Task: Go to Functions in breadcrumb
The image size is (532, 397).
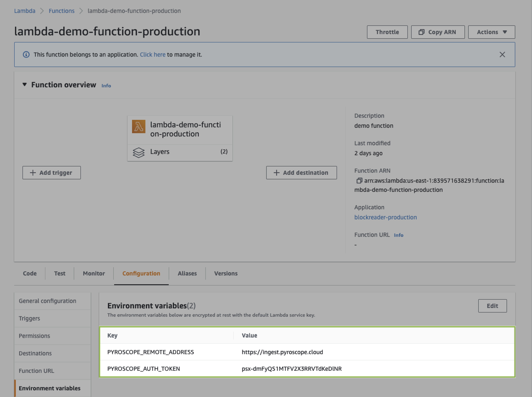Action: click(62, 11)
